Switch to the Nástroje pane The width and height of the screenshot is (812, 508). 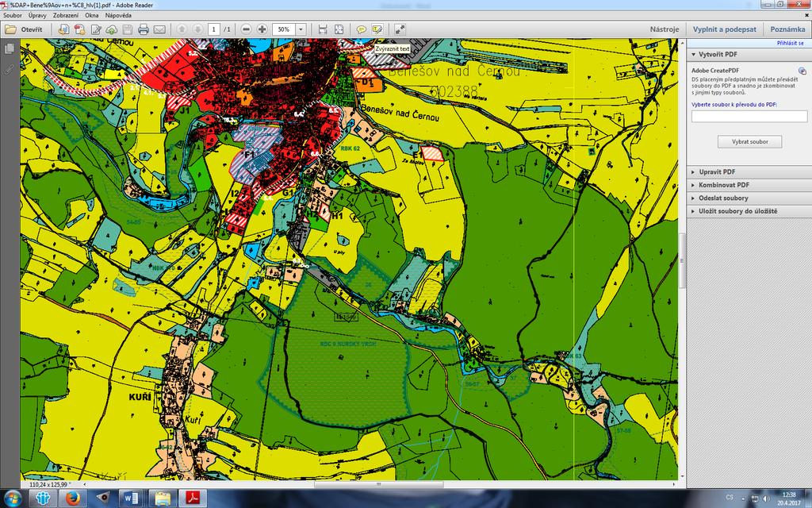(665, 29)
